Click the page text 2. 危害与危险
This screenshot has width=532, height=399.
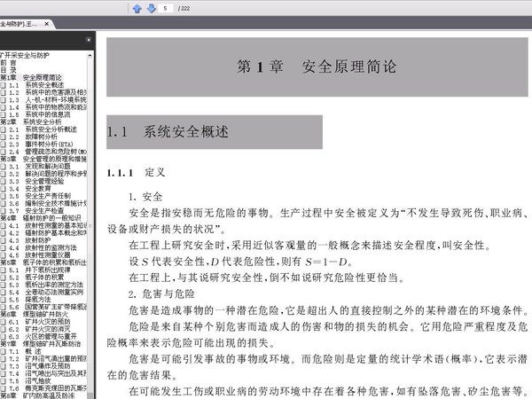pyautogui.click(x=161, y=293)
